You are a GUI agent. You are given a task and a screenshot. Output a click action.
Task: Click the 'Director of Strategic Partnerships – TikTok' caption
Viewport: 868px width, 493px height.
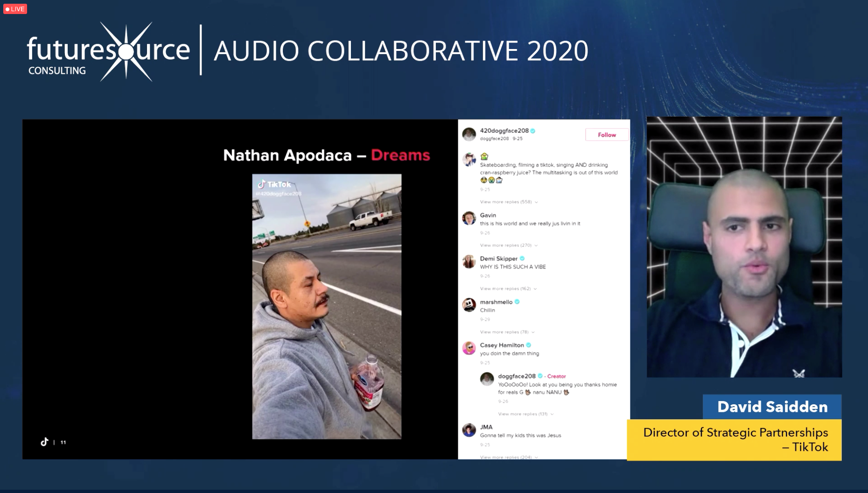735,440
